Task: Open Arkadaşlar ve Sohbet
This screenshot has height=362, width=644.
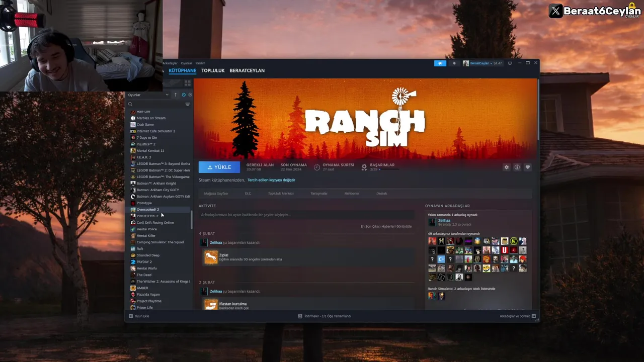Action: point(515,316)
